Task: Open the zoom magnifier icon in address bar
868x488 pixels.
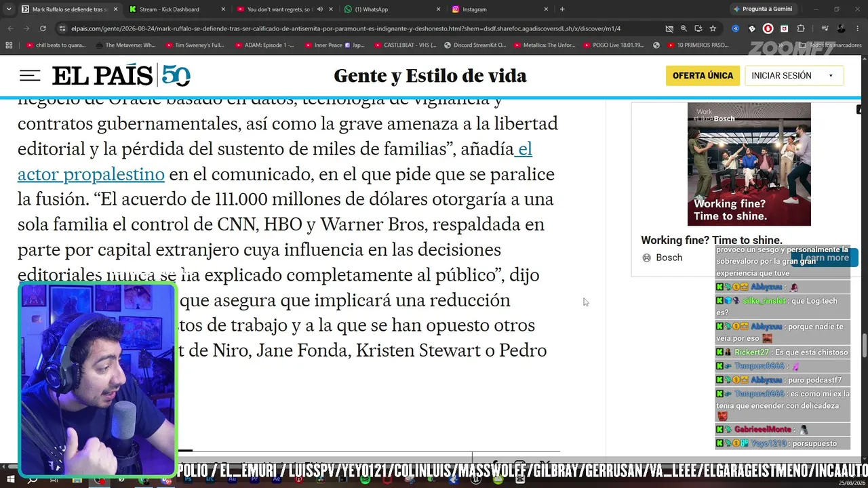Action: [684, 28]
